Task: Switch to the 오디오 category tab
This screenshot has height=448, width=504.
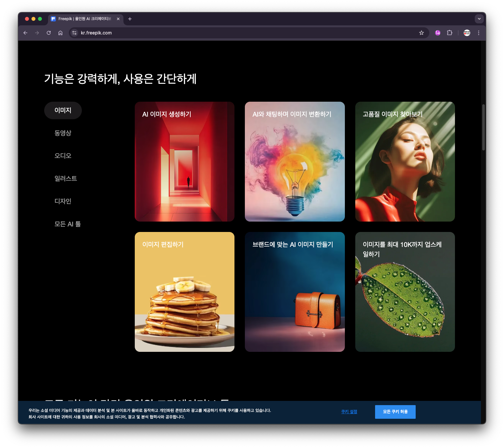Action: click(63, 156)
